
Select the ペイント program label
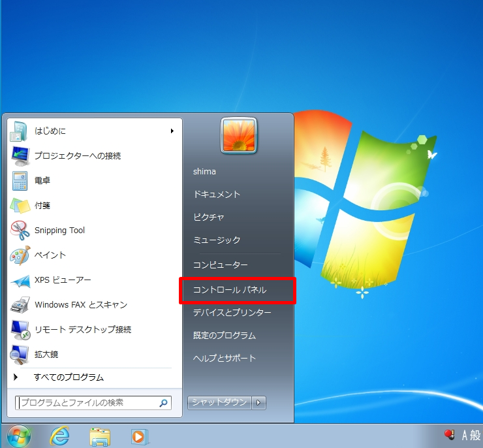[50, 255]
